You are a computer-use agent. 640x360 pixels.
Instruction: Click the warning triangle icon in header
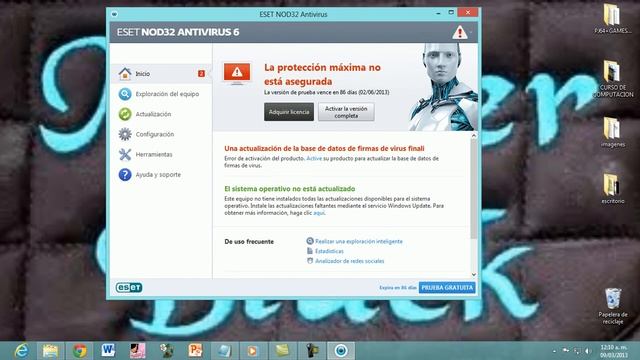460,32
